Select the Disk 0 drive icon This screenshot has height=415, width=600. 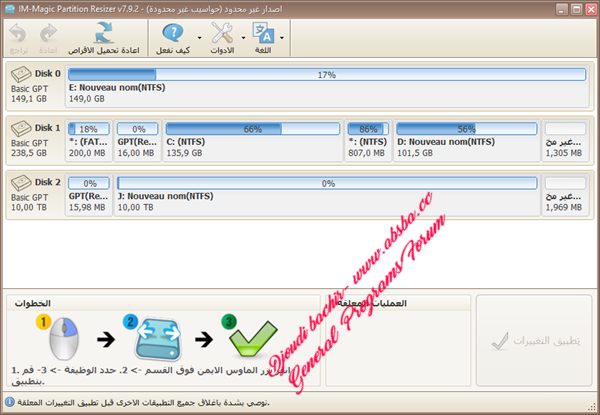[21, 74]
